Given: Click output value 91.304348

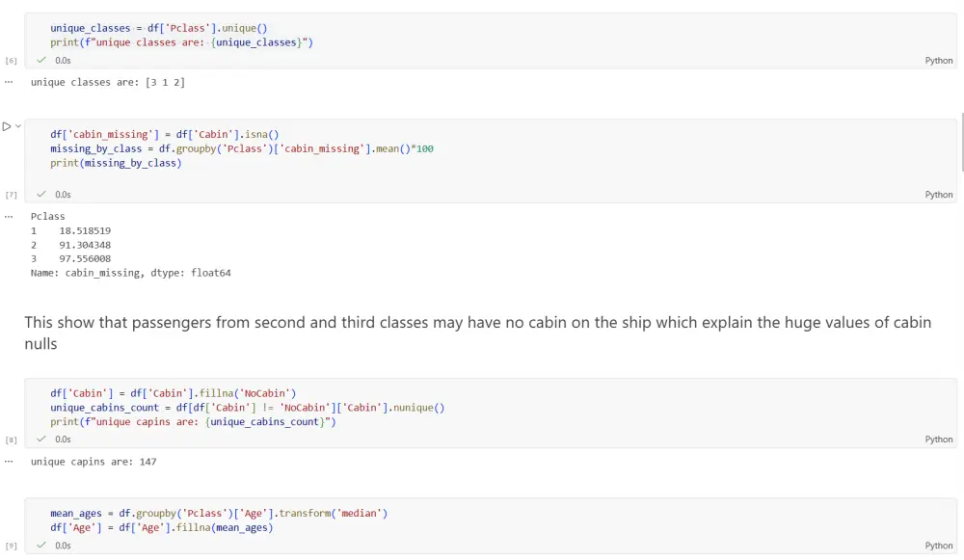Looking at the screenshot, I should coord(85,245).
